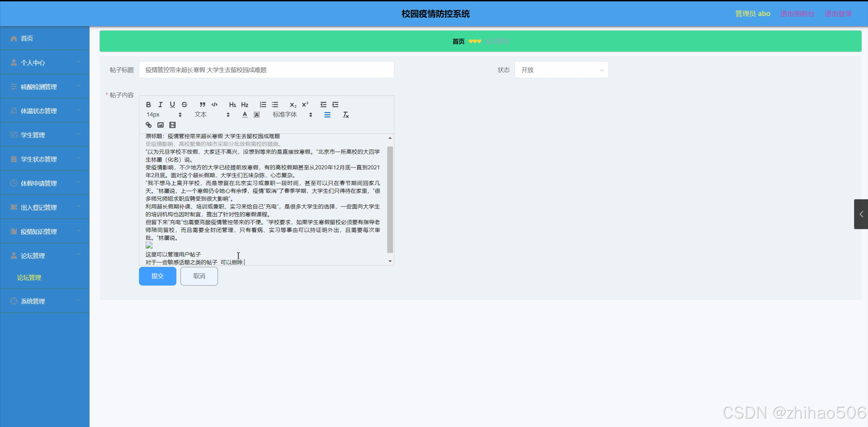Toggle underline formatting
The width and height of the screenshot is (868, 427).
pyautogui.click(x=172, y=104)
